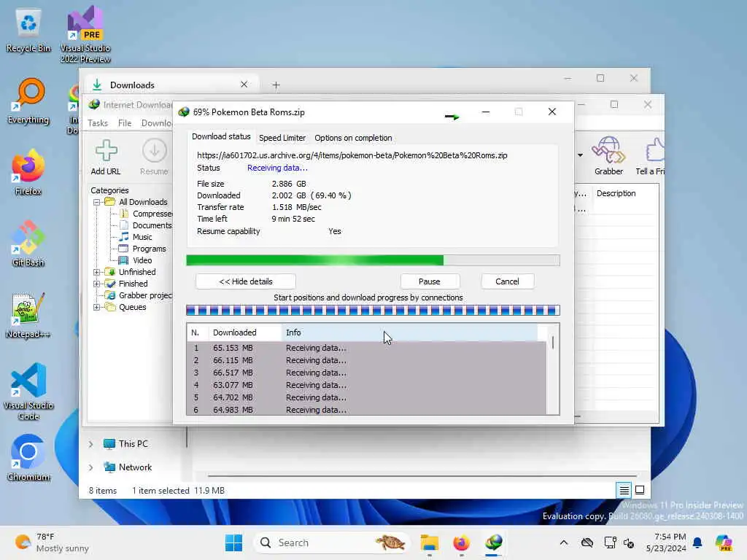This screenshot has height=560, width=747.
Task: Click the Info column header
Action: pos(410,332)
